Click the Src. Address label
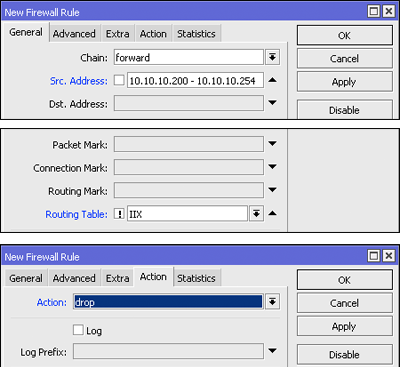 (x=79, y=81)
